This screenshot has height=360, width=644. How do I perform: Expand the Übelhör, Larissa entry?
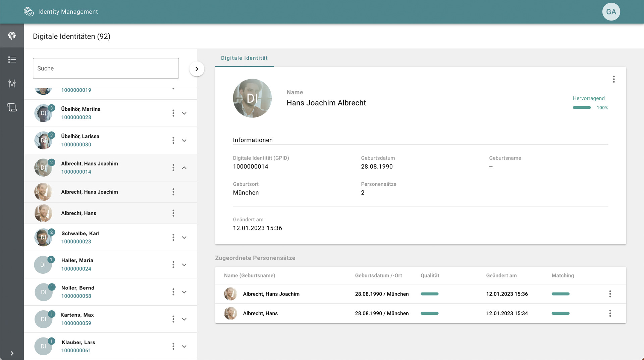(x=184, y=140)
